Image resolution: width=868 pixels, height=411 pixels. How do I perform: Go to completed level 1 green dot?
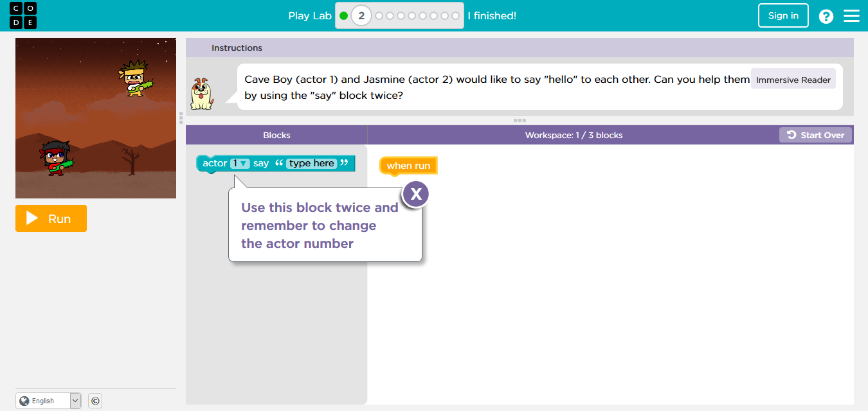(343, 15)
